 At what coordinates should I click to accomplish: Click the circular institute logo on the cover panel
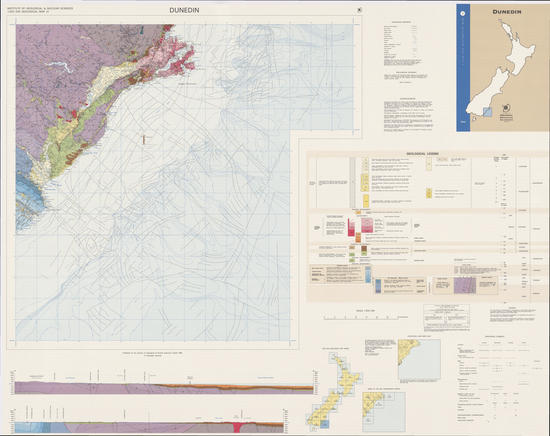point(506,108)
